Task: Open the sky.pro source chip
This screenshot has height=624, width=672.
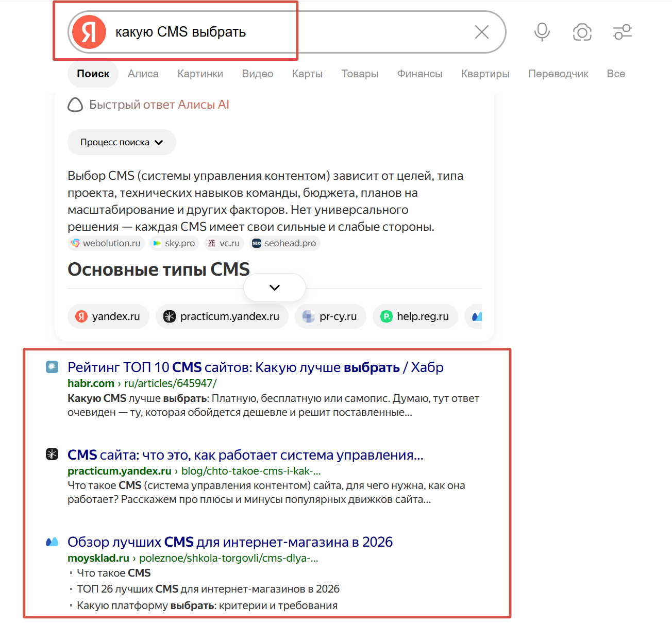Action: (174, 243)
